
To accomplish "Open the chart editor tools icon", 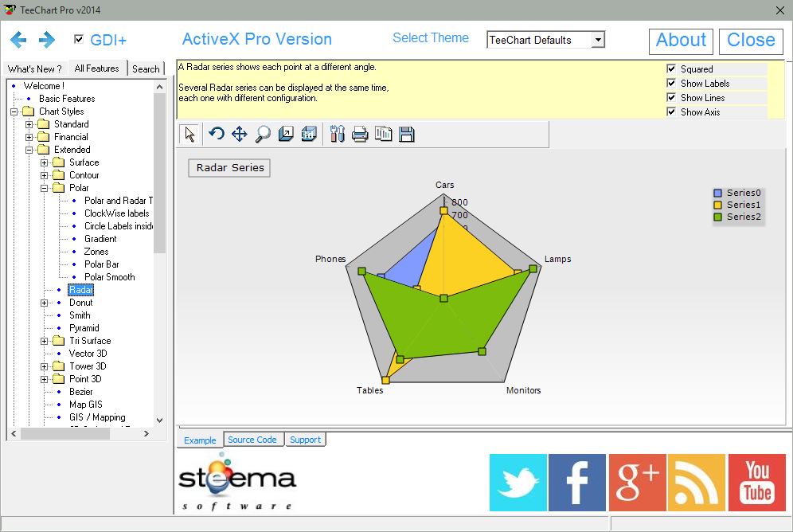I will (x=337, y=134).
